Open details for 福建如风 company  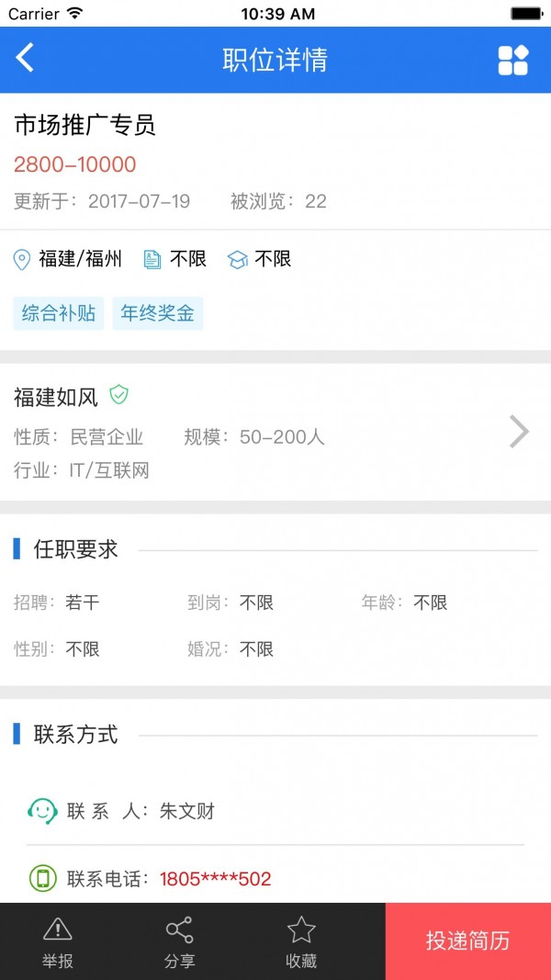[x=55, y=395]
